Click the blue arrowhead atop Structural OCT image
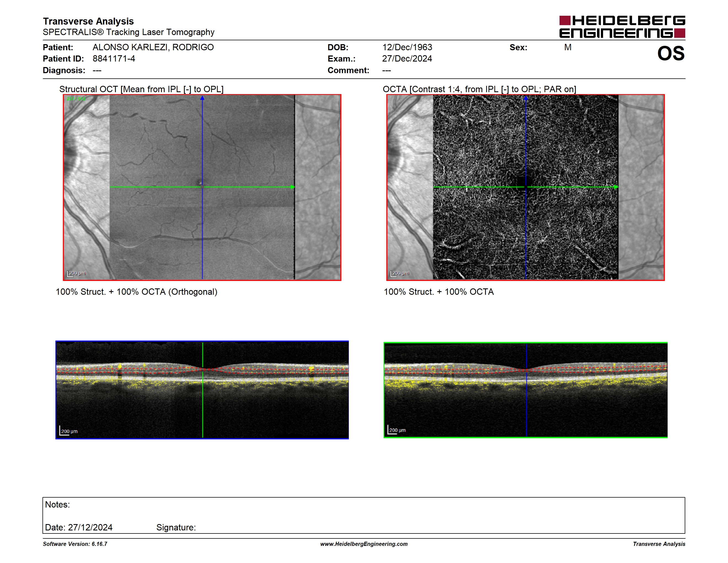The width and height of the screenshot is (728, 563). 202,98
